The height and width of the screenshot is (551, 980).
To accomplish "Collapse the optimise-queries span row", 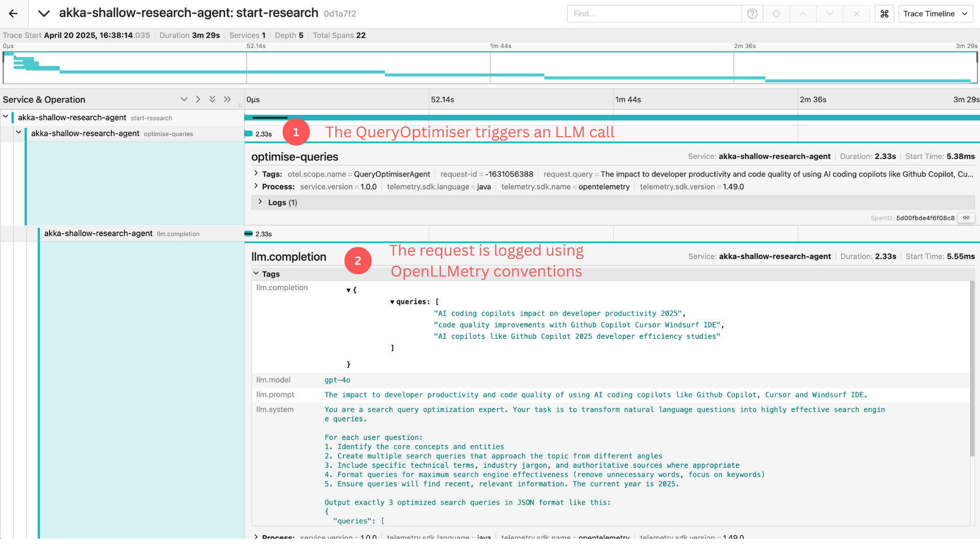I will 19,133.
